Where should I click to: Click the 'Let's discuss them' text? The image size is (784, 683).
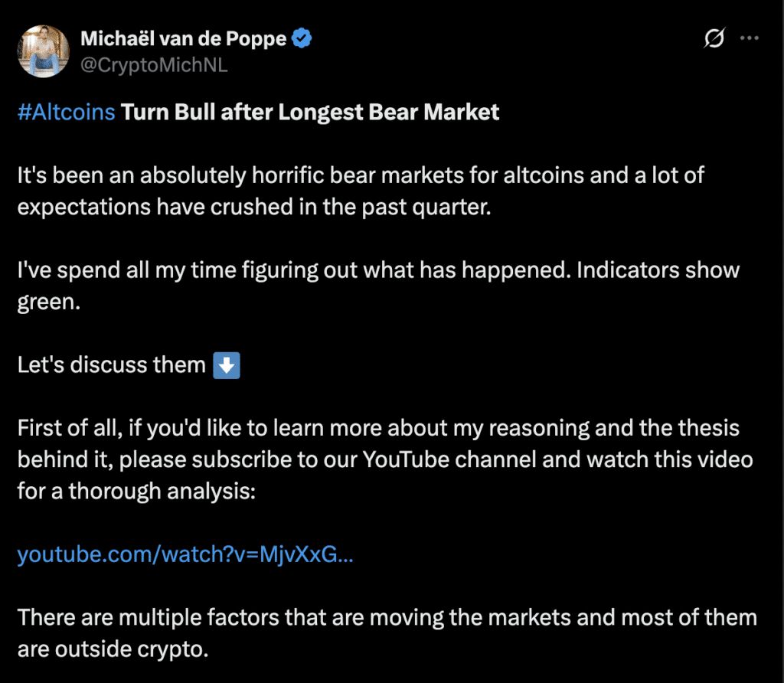click(112, 364)
